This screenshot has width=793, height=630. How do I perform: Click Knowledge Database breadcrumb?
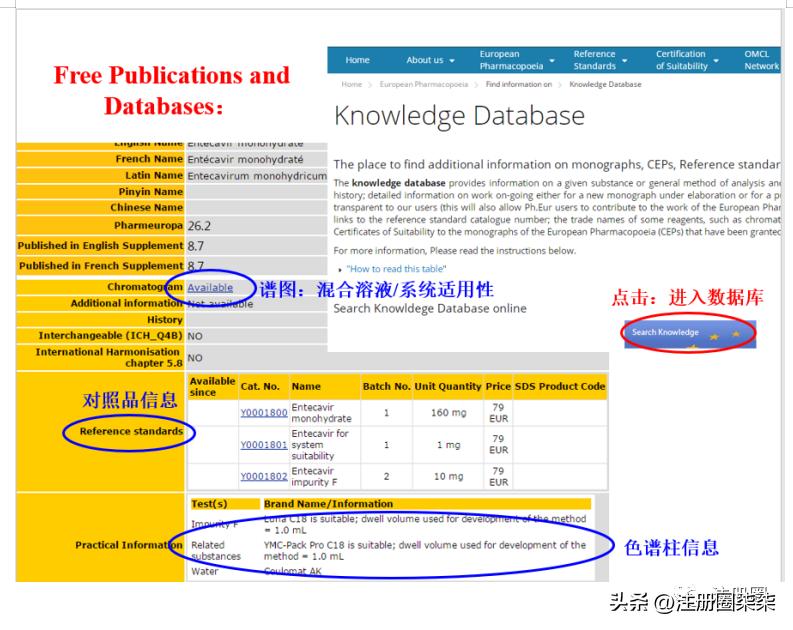[605, 84]
